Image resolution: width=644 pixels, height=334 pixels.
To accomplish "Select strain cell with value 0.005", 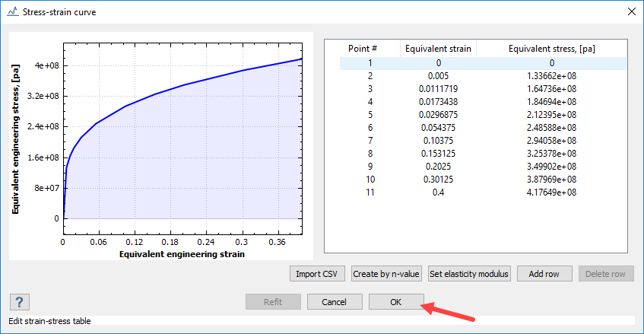I will 438,76.
